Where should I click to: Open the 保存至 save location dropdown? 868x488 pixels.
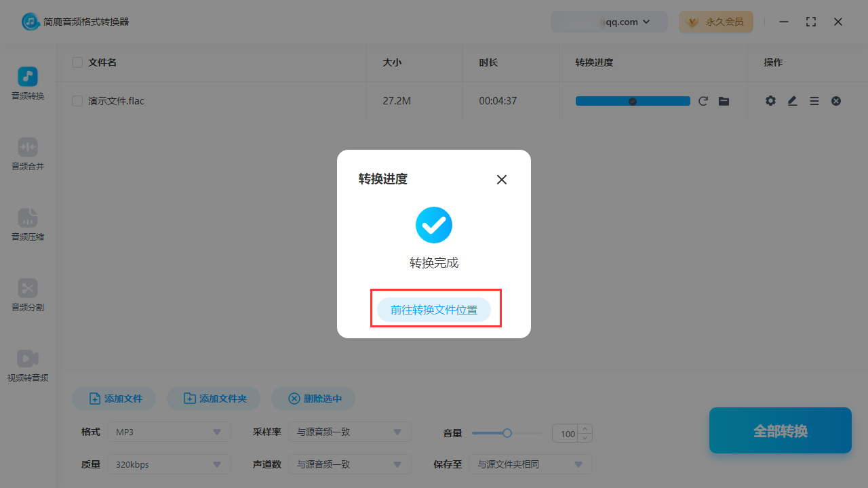click(x=530, y=464)
